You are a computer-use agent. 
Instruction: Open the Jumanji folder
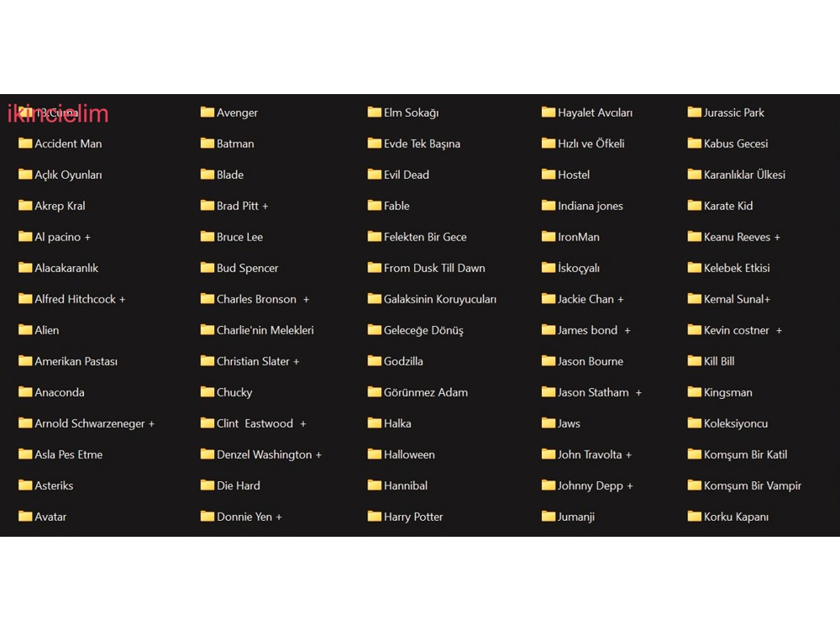[x=575, y=517]
